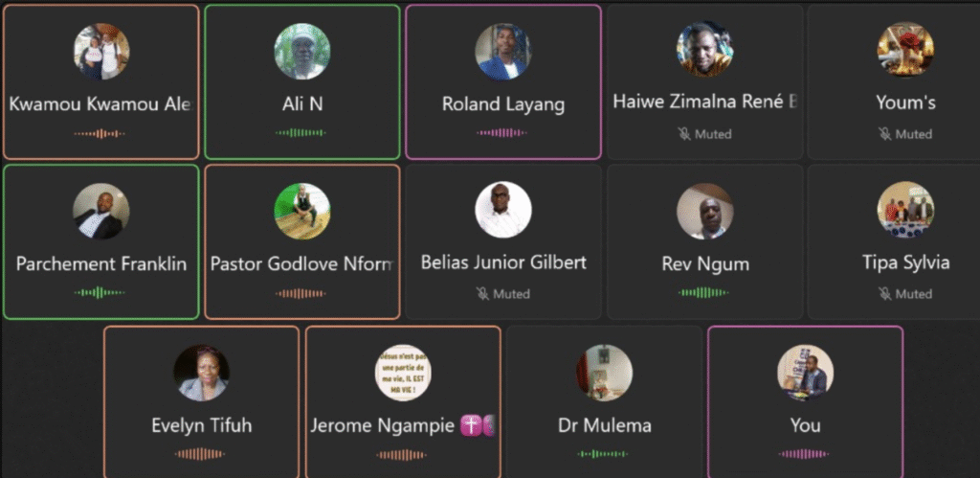Click the muted microphone icon under Haiwe Zimalna René
980x478 pixels.
tap(684, 134)
